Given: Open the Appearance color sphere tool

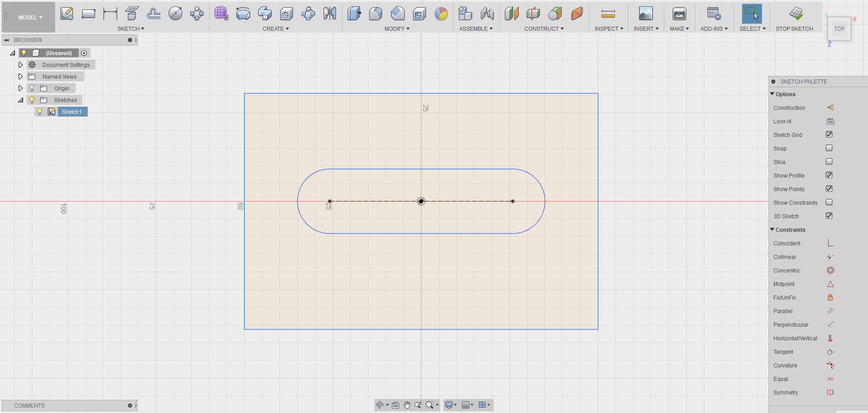Looking at the screenshot, I should pos(441,14).
